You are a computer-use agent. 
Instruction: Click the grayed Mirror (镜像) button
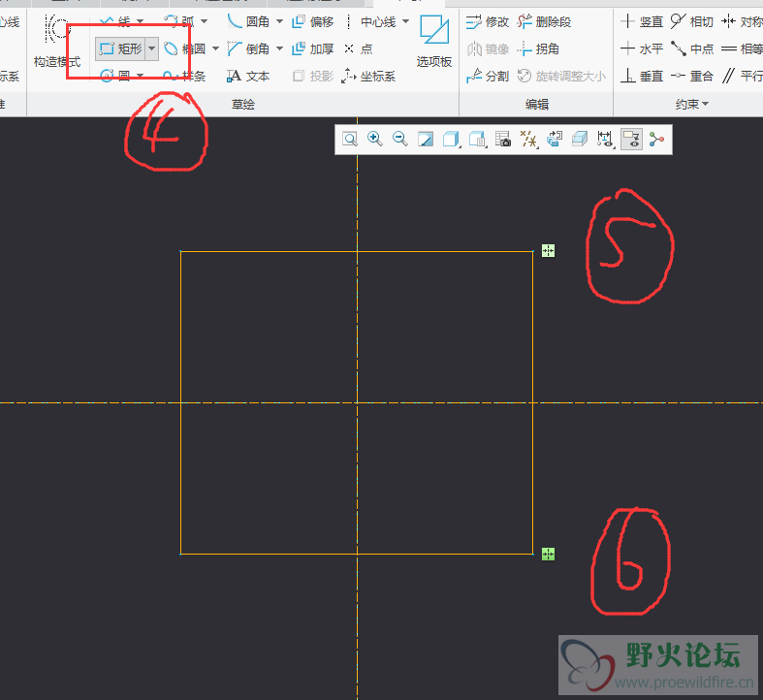488,48
